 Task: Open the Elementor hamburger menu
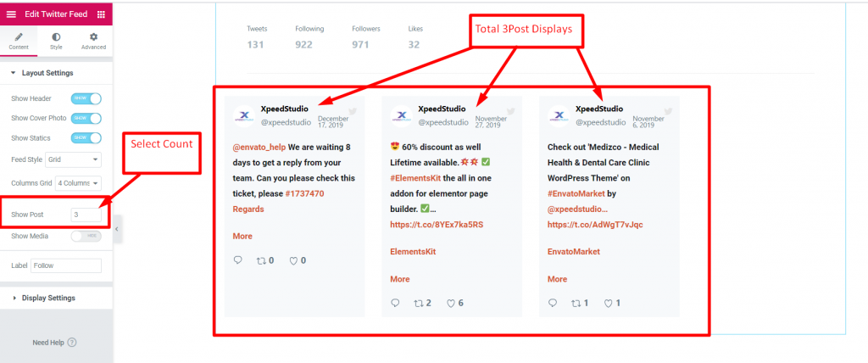click(x=11, y=14)
